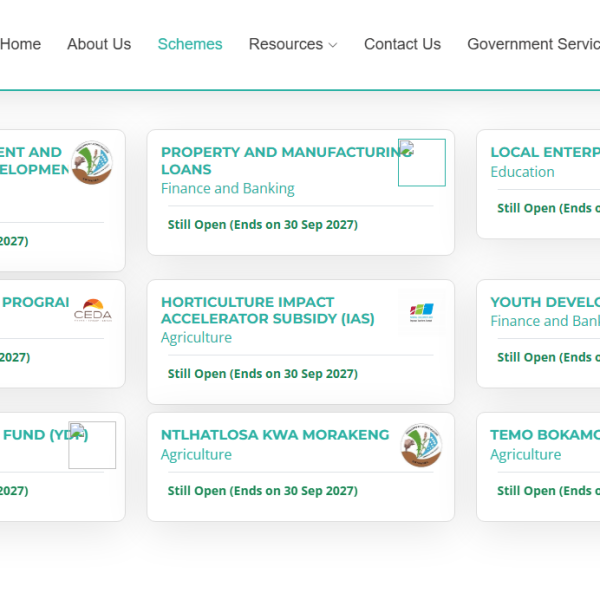Click Finance and Banking under Property and Manufacturing Loans
The height and width of the screenshot is (600, 600).
pos(228,188)
